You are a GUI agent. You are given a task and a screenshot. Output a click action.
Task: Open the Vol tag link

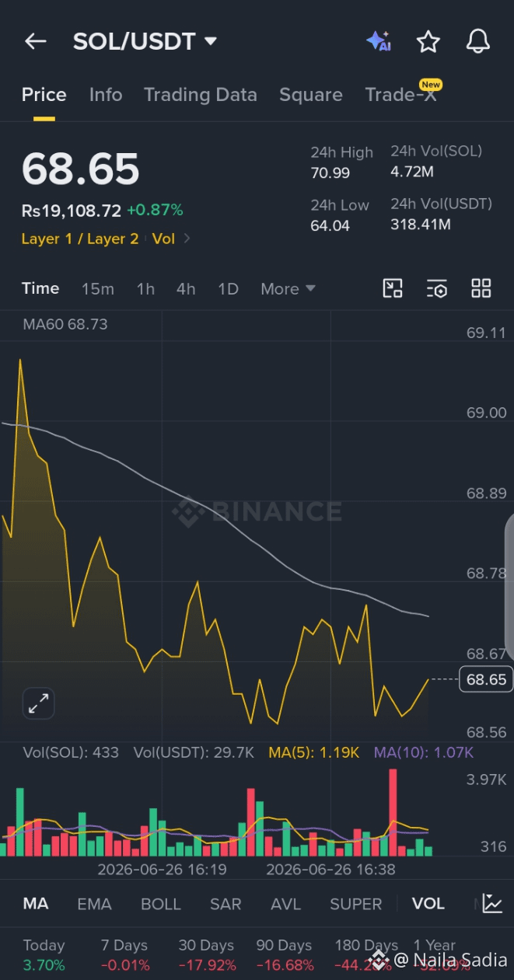tap(163, 239)
